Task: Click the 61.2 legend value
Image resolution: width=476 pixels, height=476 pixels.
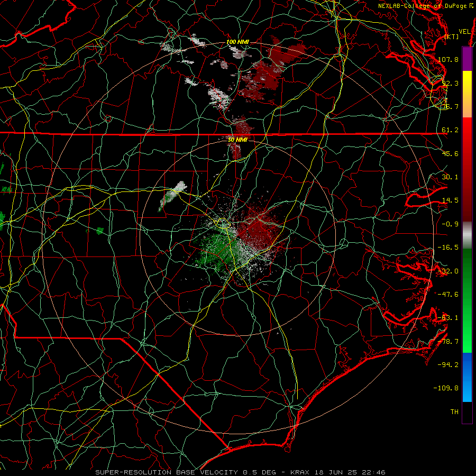Action: tap(450, 130)
